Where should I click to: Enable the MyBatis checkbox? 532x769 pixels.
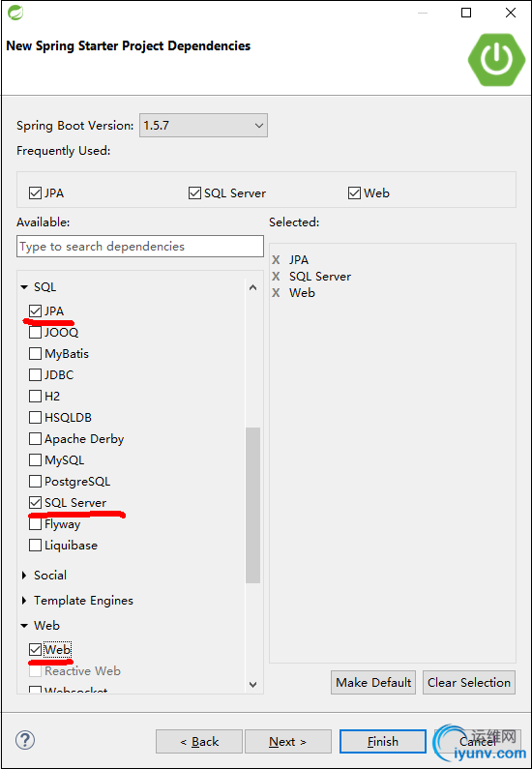click(35, 354)
